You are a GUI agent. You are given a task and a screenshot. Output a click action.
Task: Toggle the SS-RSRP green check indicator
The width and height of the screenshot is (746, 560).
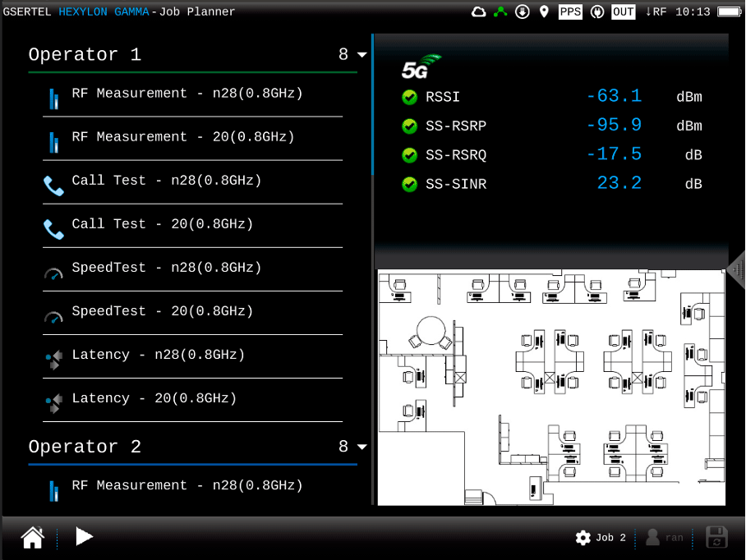[409, 126]
